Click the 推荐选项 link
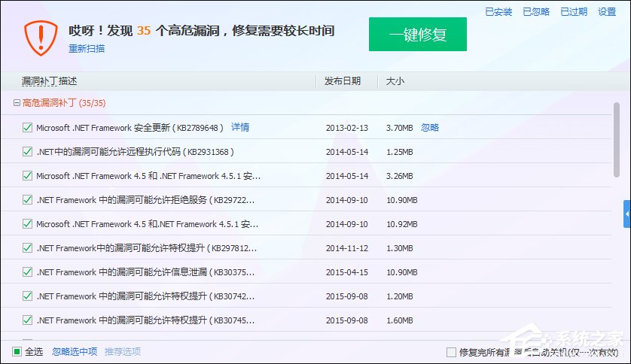This screenshot has width=631, height=364. pyautogui.click(x=123, y=351)
